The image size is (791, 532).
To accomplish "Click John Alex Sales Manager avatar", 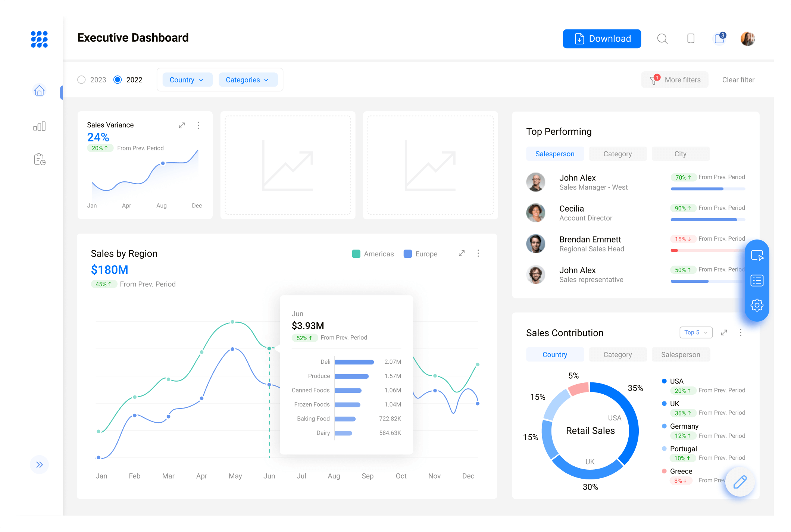I will (x=536, y=182).
